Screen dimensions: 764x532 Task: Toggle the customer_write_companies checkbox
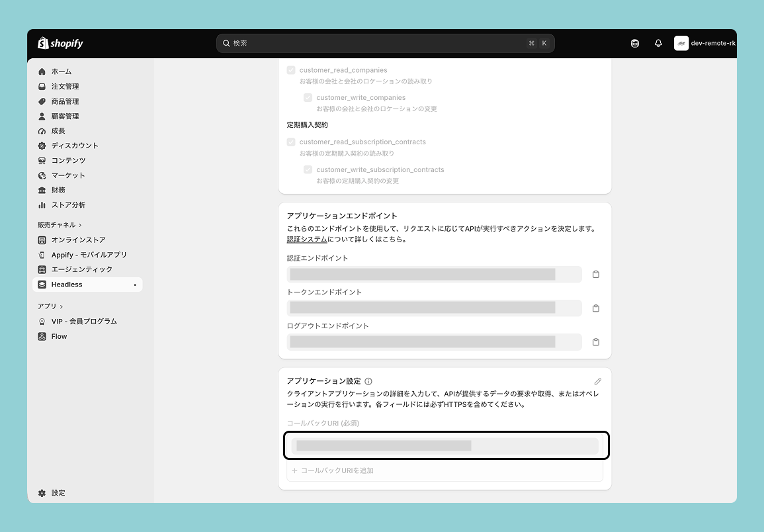tap(308, 97)
